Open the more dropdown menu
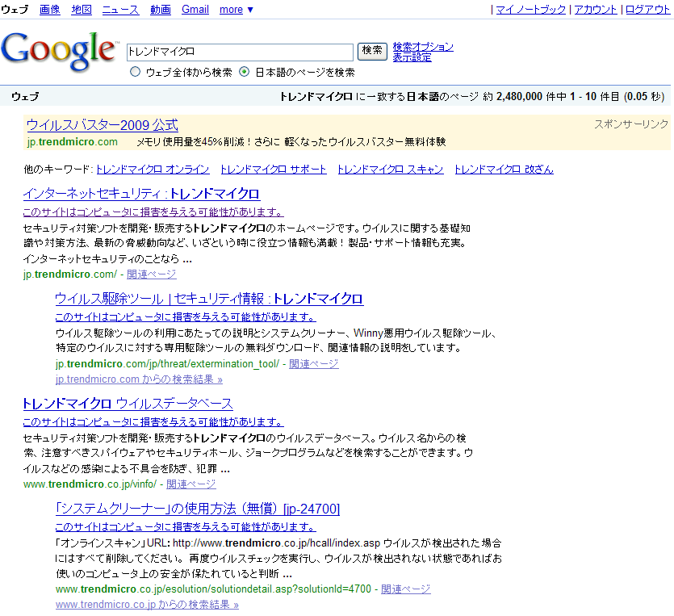This screenshot has height=616, width=674. [237, 10]
